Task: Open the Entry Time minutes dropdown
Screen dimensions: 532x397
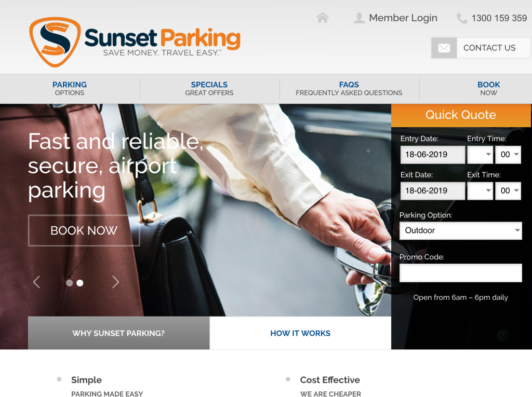Action: click(508, 155)
